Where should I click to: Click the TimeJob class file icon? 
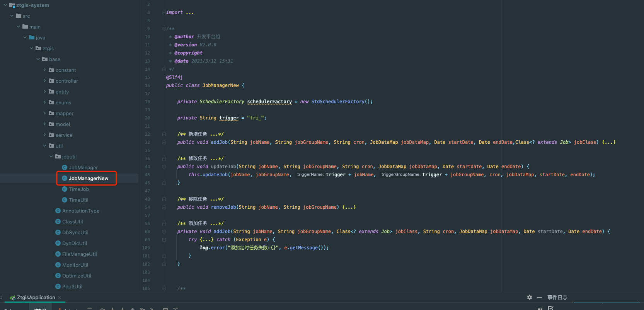[x=65, y=189]
